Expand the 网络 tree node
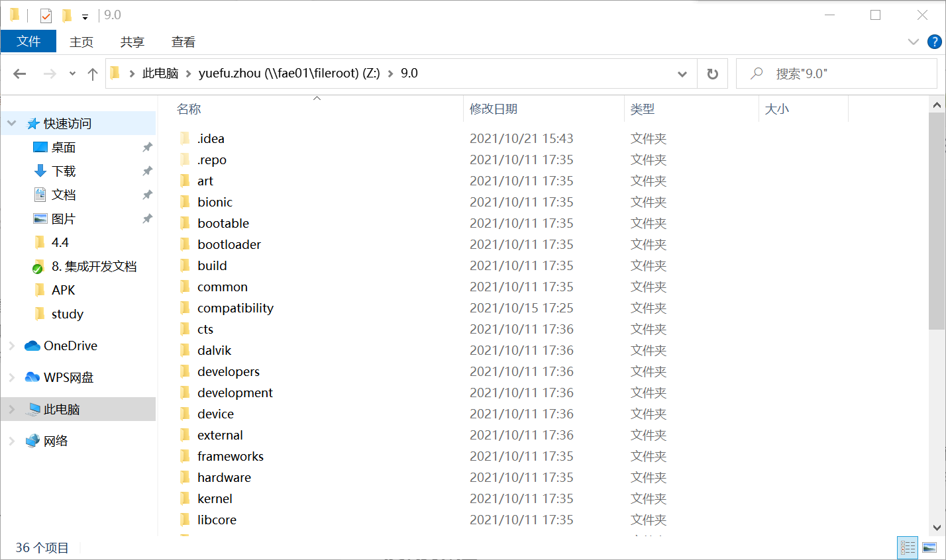Viewport: 946px width, 560px height. pos(12,441)
